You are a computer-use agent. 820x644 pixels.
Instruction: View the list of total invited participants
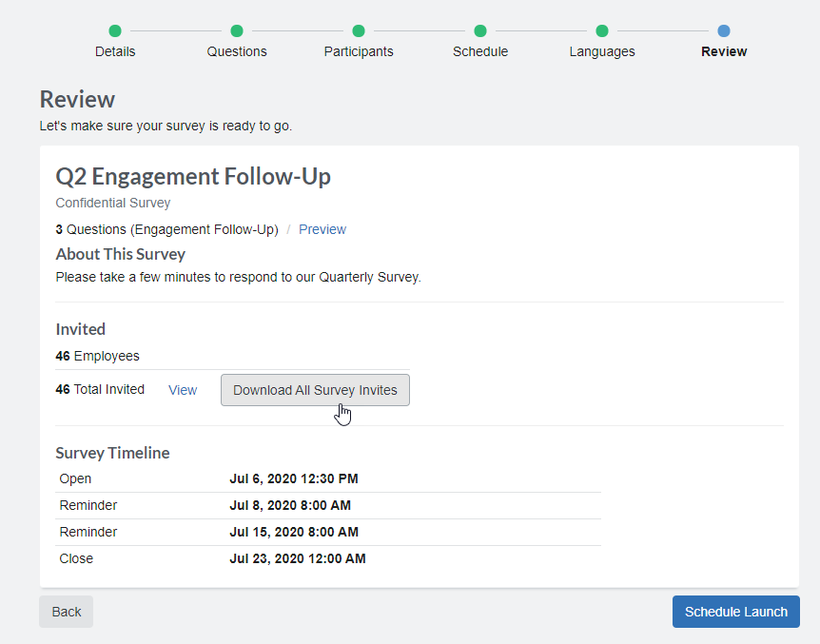click(182, 390)
